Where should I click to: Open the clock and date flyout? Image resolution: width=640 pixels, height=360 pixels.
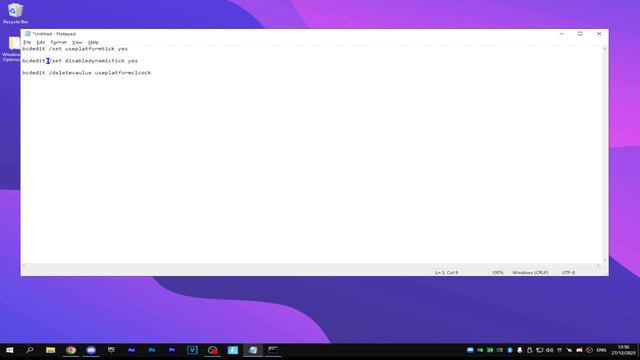pos(623,350)
